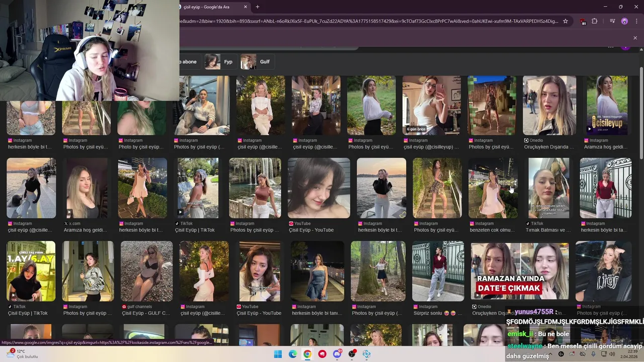This screenshot has height=362, width=644.
Task: Open the waterfall photo thumbnail
Action: 255,188
